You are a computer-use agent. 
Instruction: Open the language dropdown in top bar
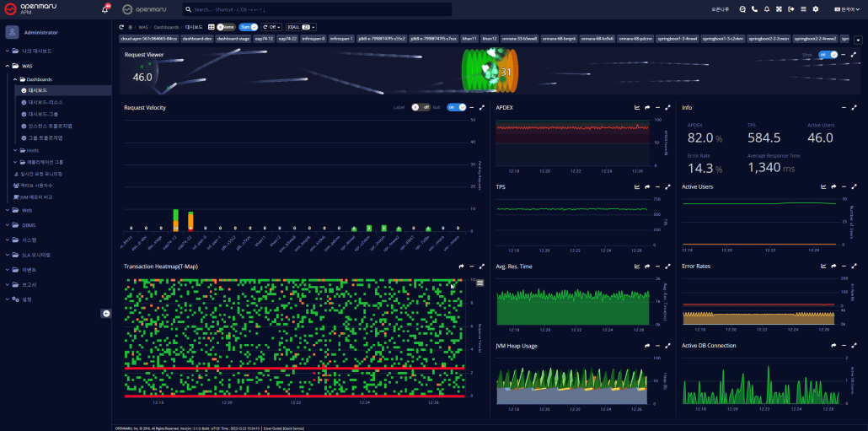point(844,9)
